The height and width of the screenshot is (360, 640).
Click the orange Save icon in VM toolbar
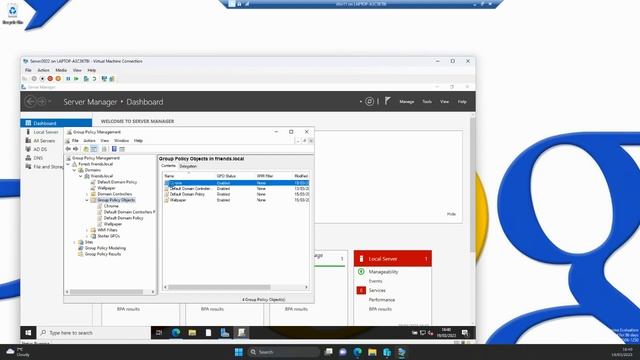tap(58, 79)
